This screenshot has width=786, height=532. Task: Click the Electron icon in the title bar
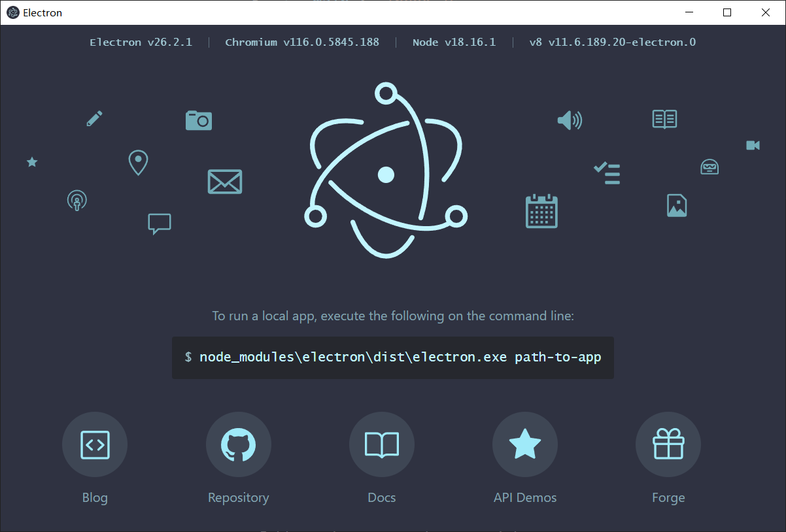(12, 12)
